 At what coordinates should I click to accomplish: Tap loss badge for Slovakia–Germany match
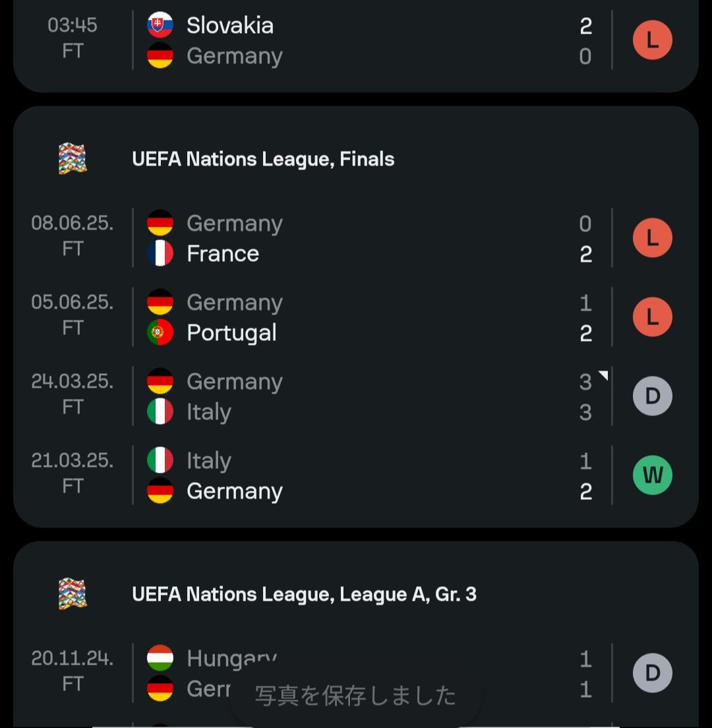click(652, 40)
